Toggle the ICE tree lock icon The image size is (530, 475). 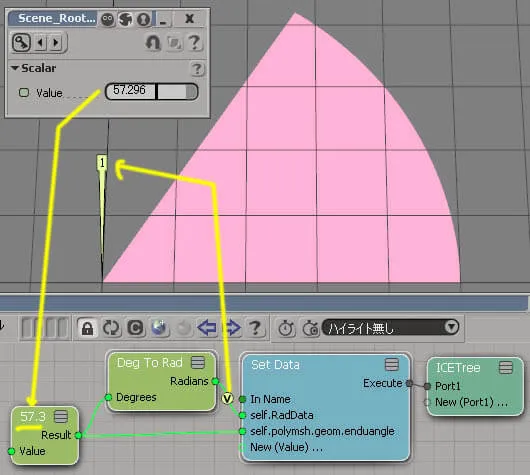88,328
